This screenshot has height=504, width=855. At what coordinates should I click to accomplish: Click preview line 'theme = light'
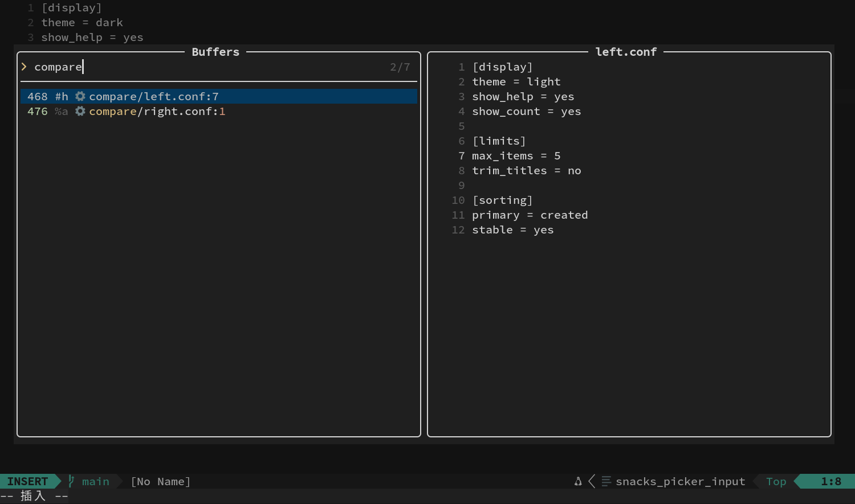516,81
